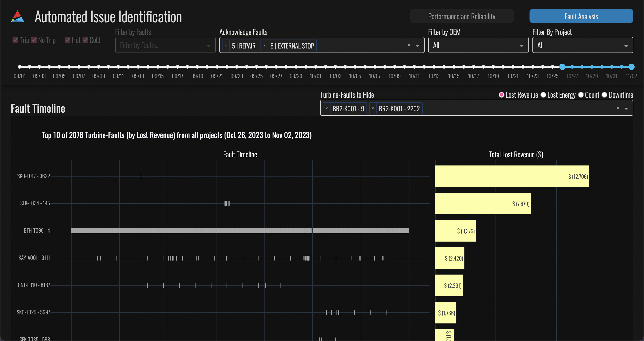Click the 09/15 date label on slider
Viewport: 644px width, 341px height.
(x=158, y=76)
